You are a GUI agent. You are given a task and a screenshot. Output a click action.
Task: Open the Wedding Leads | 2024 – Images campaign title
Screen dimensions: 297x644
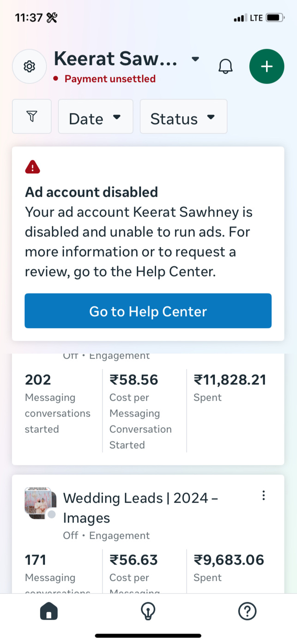coord(140,507)
